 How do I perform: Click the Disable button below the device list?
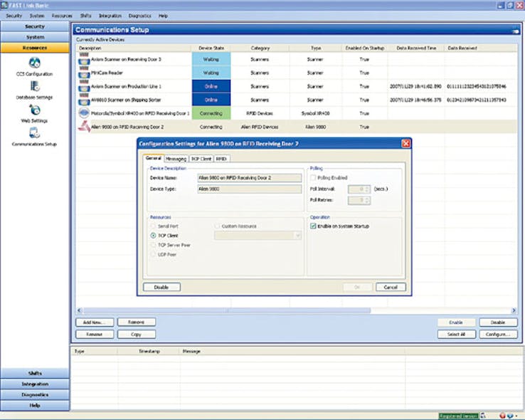click(498, 322)
